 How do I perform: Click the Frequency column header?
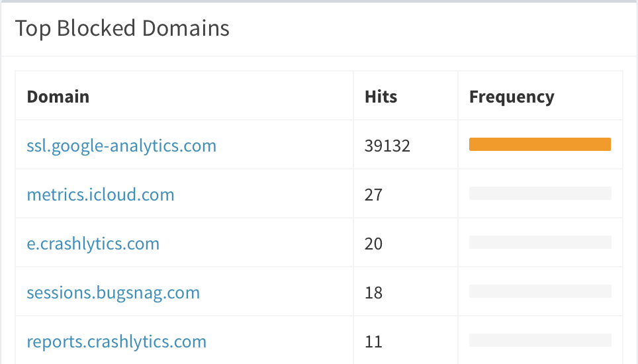pyautogui.click(x=512, y=97)
